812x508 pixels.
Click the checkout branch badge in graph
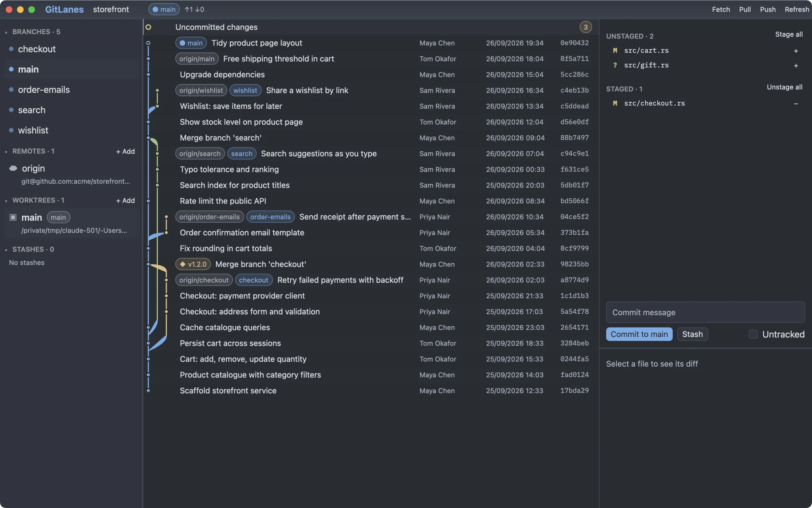pyautogui.click(x=253, y=280)
